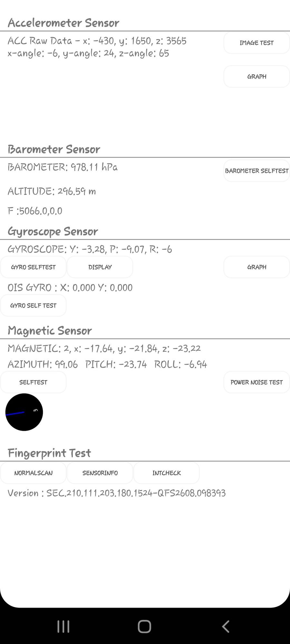Run OIS GYRO SELF TEST
This screenshot has height=644, width=290.
click(x=33, y=306)
